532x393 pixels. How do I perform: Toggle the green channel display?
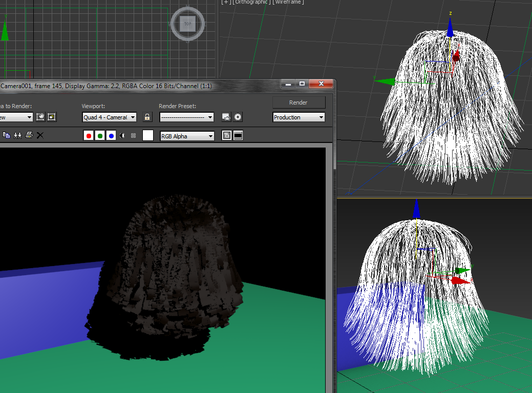(100, 136)
